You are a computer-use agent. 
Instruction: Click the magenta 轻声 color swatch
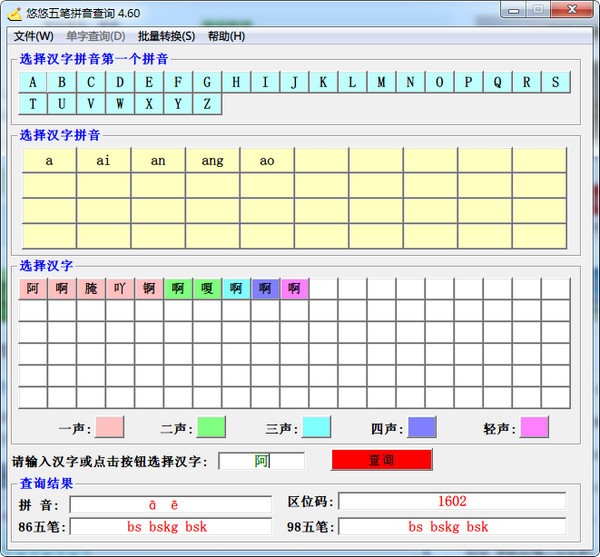[x=533, y=428]
